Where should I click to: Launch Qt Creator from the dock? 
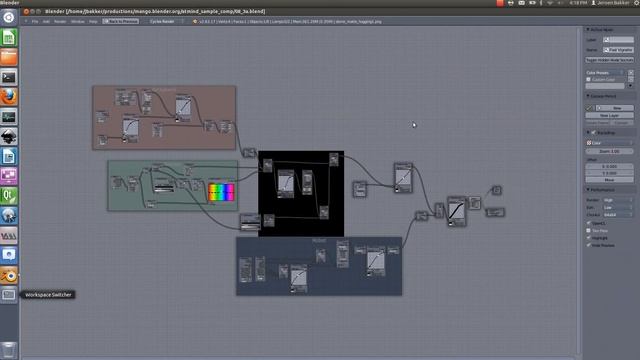pos(9,196)
